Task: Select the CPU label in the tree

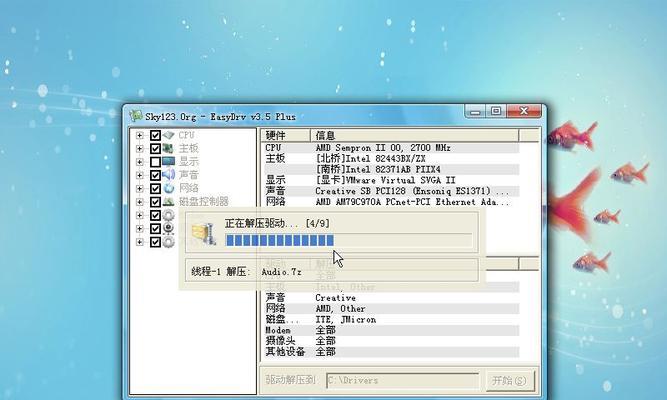Action: [186, 135]
